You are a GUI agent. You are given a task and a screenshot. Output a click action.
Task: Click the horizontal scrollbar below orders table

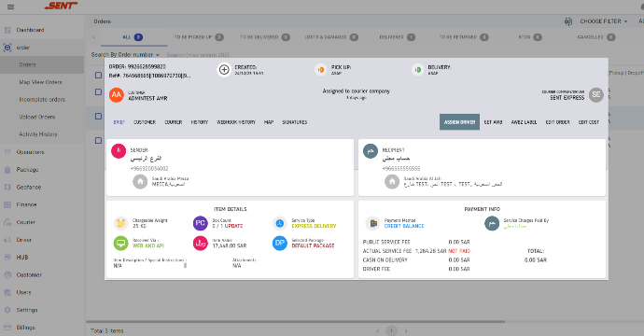[x=296, y=322]
